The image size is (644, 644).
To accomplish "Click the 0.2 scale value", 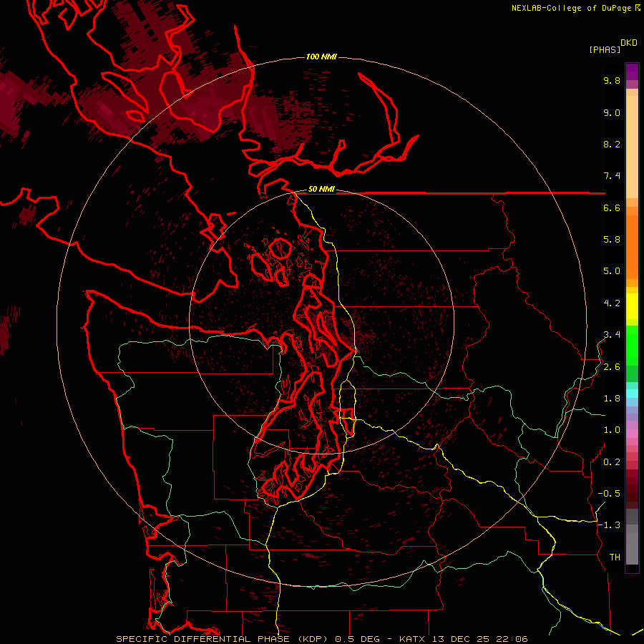I will (x=612, y=462).
